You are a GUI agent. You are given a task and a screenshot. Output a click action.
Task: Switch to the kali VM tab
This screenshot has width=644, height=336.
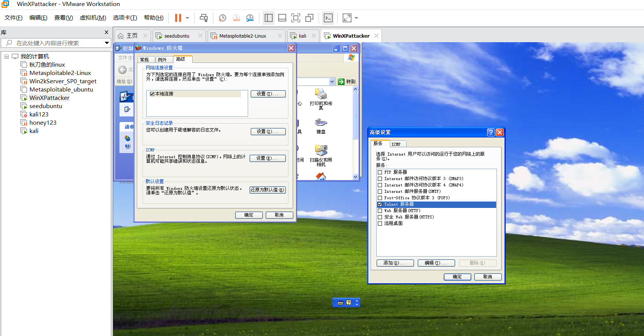tap(303, 36)
